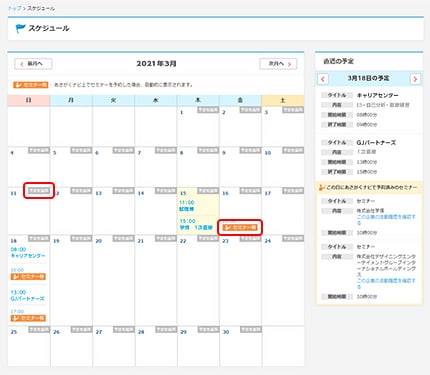Open 08:00 キャリアセンター event on day 18
The height and width of the screenshot is (375, 430).
click(x=28, y=252)
